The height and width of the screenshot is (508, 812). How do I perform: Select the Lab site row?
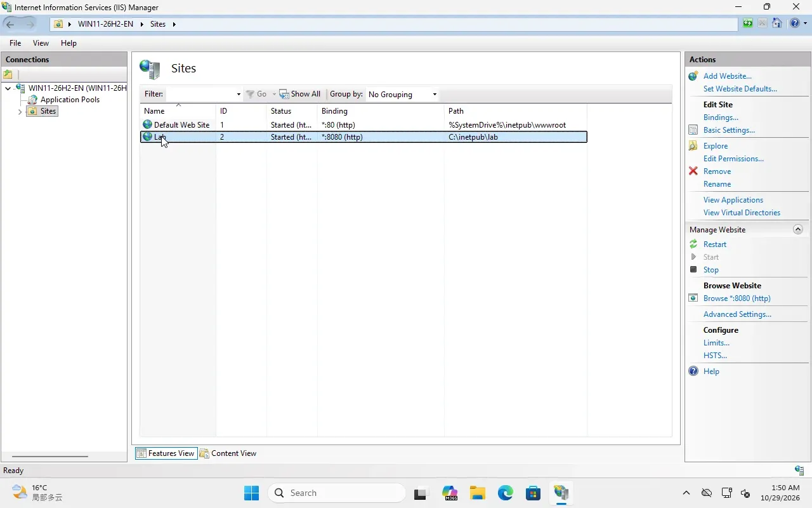(363, 137)
